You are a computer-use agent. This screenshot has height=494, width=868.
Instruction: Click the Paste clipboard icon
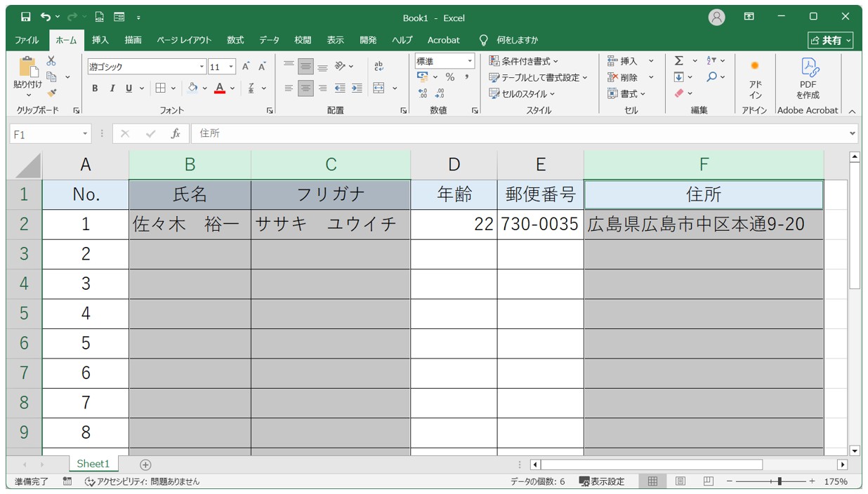[x=28, y=67]
